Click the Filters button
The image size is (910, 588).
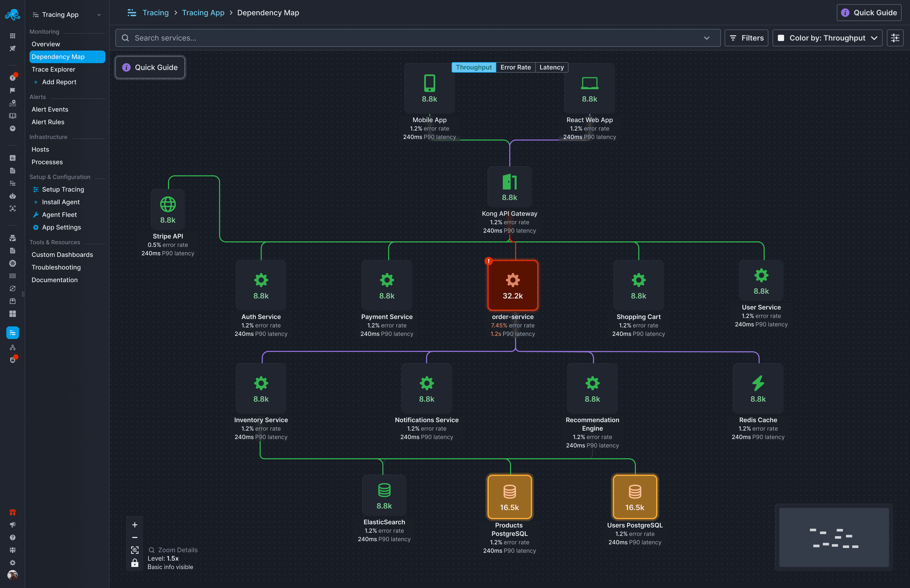(746, 38)
